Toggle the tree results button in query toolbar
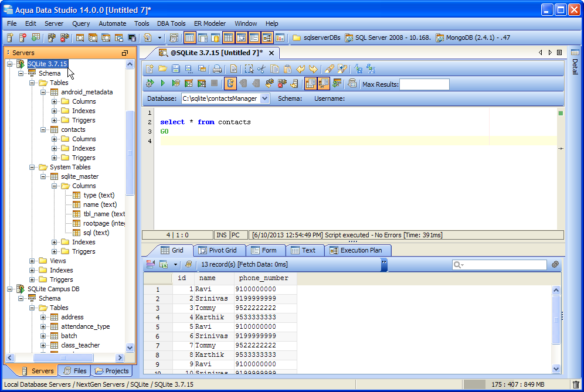Image resolution: width=584 pixels, height=392 pixels. 323,83
